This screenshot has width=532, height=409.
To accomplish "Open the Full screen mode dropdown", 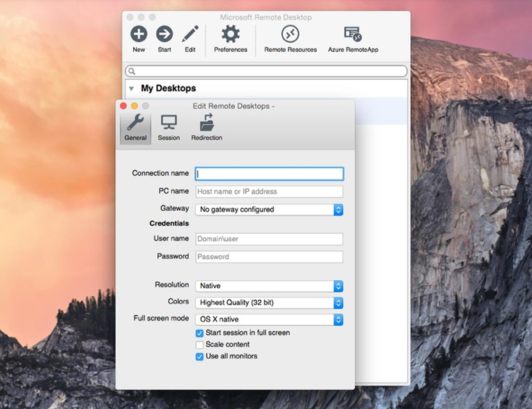I will tap(270, 320).
